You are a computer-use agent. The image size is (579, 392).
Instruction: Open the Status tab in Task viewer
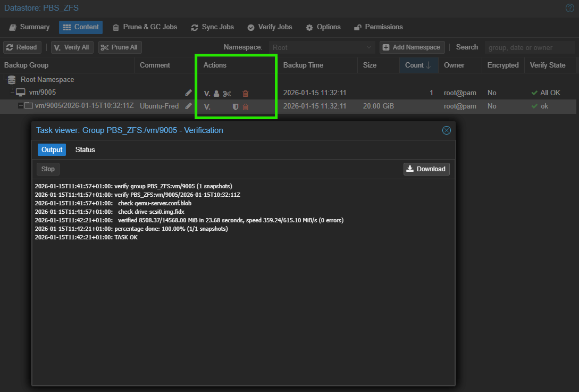pyautogui.click(x=85, y=150)
